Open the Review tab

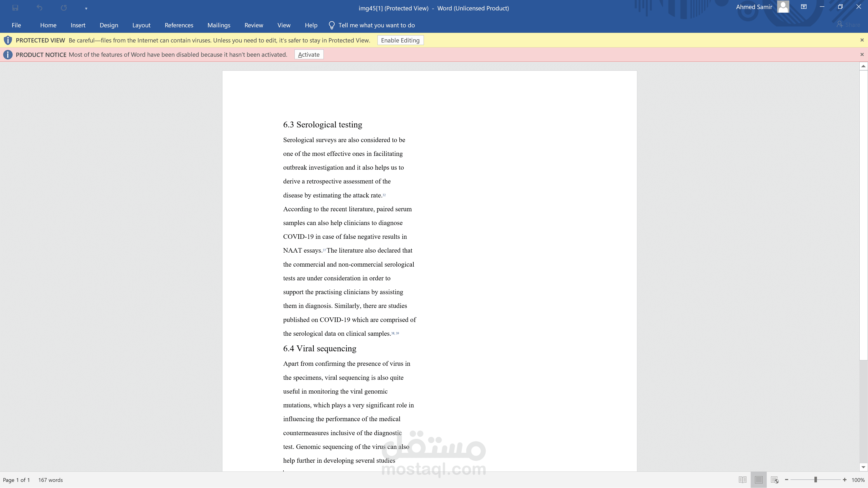254,25
